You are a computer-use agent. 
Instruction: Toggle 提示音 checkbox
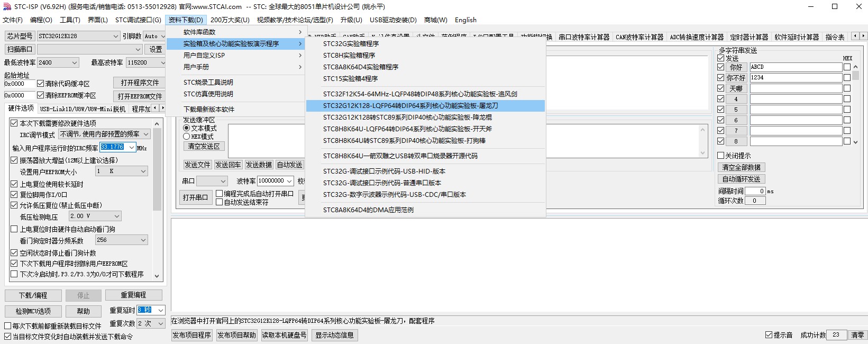click(x=769, y=335)
